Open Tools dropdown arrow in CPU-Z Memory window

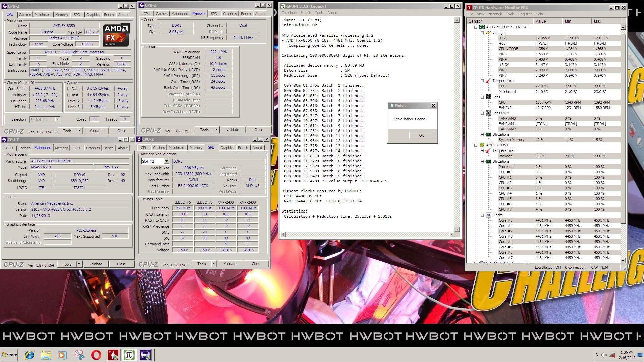216,130
